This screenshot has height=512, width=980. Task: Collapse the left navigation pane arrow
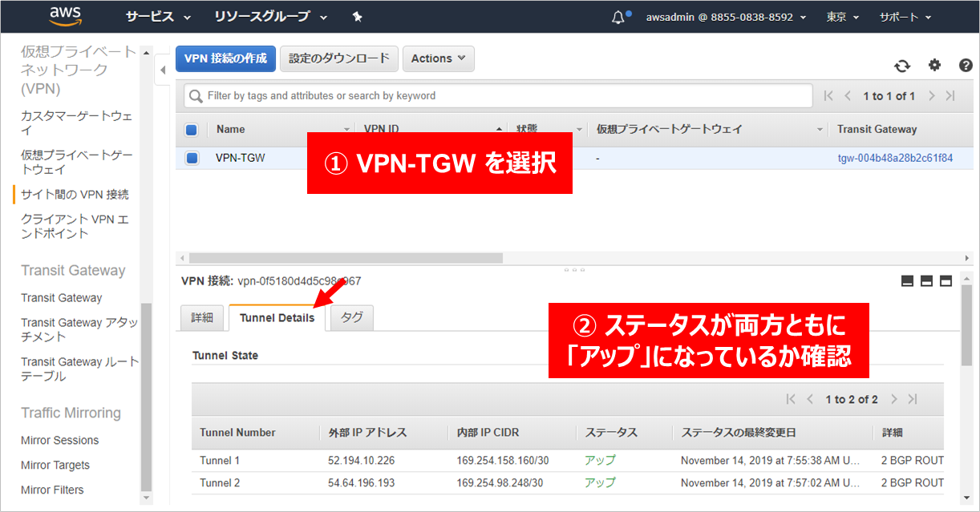click(163, 70)
